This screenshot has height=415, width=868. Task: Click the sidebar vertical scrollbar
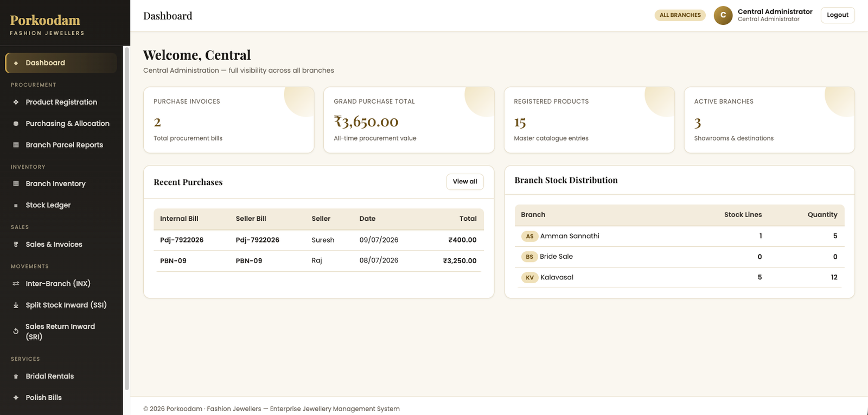(126, 218)
